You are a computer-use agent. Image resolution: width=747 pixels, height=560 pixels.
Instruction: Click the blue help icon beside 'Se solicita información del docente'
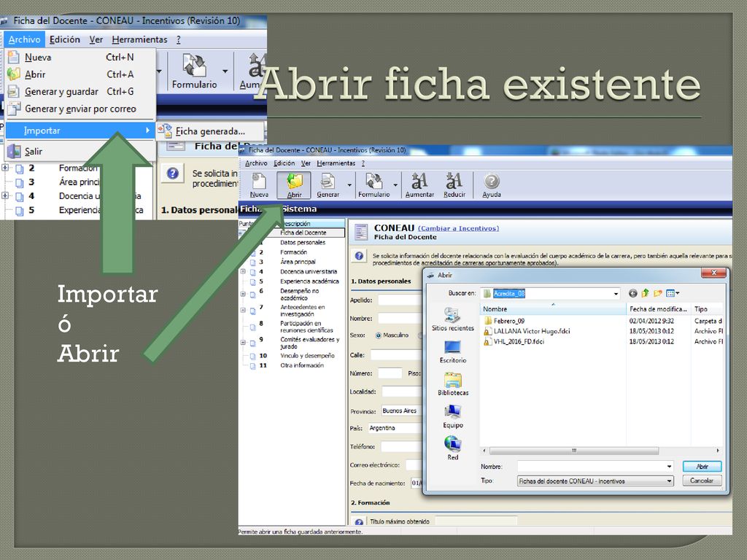click(359, 256)
